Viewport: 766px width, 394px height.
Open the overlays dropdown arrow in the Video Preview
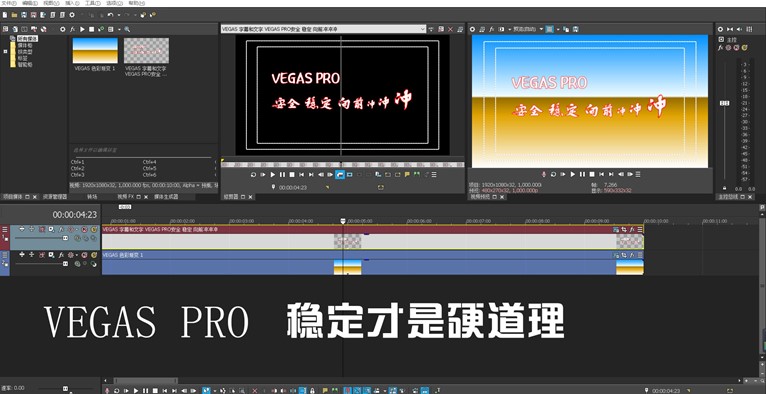click(558, 29)
